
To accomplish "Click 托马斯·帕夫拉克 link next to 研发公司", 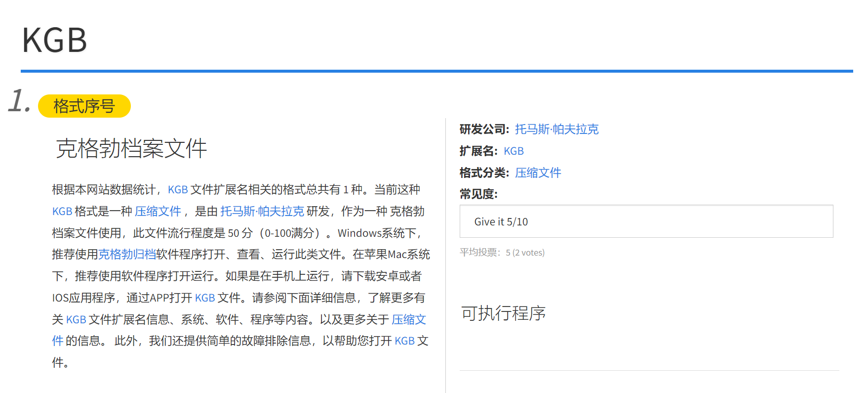I will click(x=556, y=130).
